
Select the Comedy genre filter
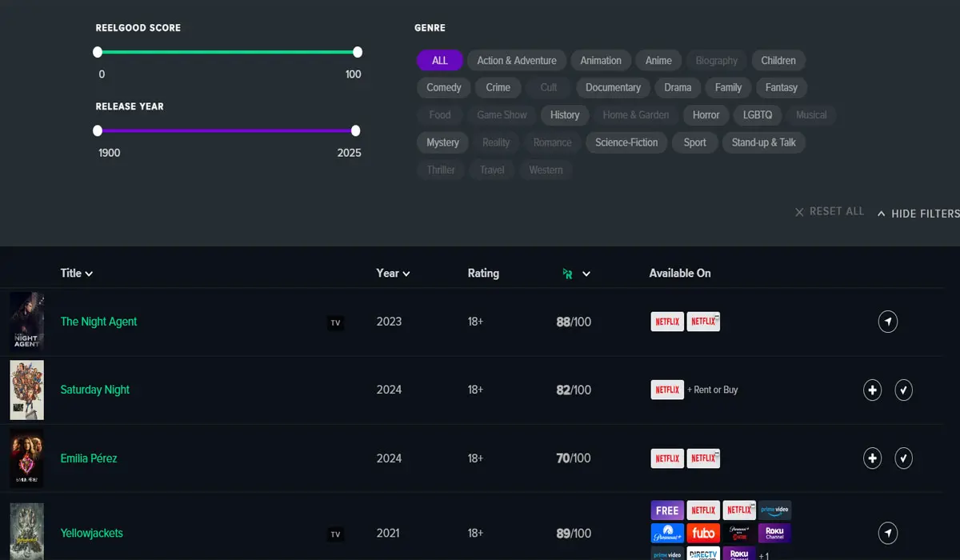click(444, 88)
